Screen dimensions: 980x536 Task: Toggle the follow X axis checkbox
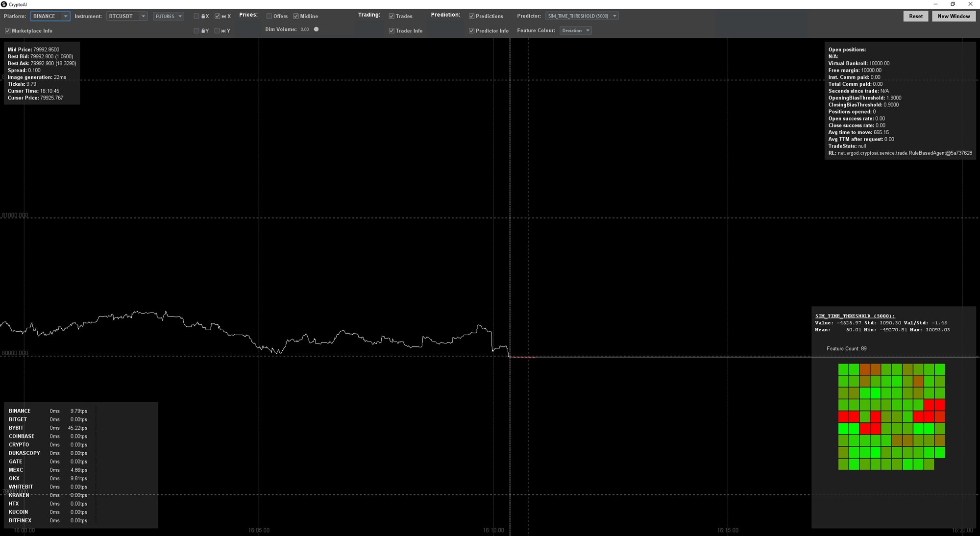pyautogui.click(x=218, y=16)
